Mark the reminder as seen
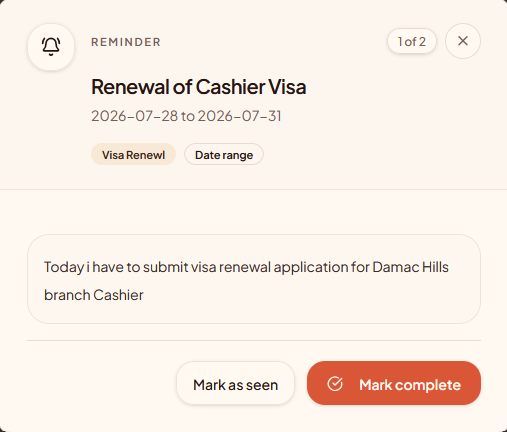507x432 pixels. pyautogui.click(x=235, y=383)
